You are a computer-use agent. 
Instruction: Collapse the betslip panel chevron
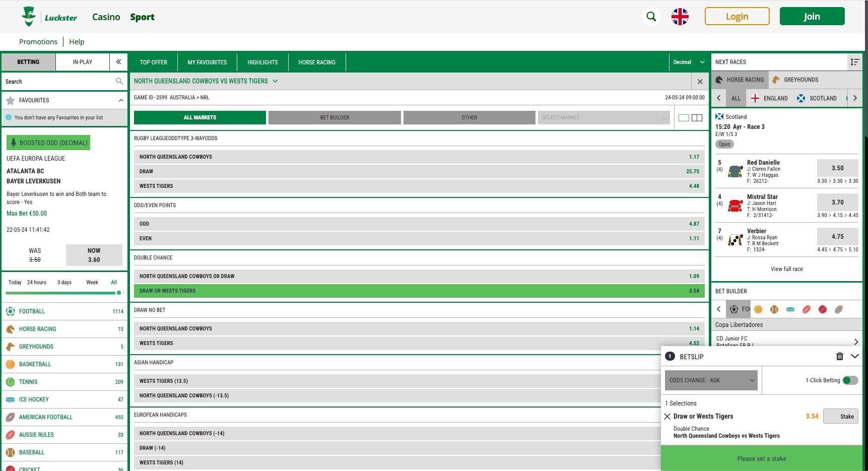[854, 356]
